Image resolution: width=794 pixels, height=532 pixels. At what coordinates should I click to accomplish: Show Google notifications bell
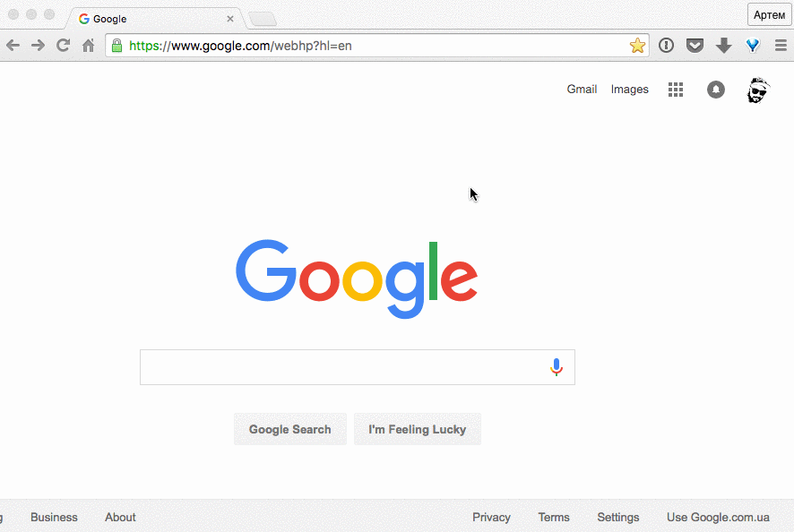tap(715, 90)
